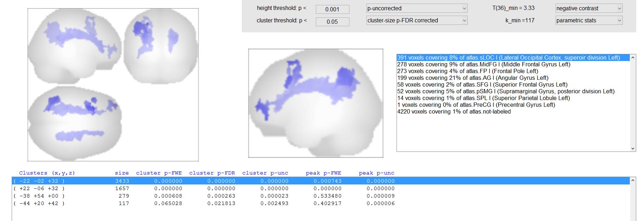Click the height threshold value field 0.001
The width and height of the screenshot is (644, 221).
tap(332, 10)
